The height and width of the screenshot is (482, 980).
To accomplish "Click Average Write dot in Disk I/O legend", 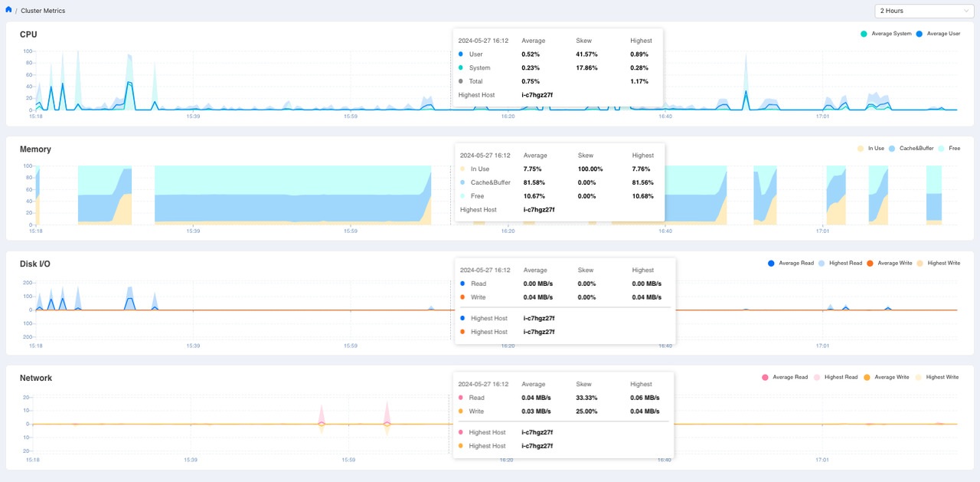I will pyautogui.click(x=870, y=264).
